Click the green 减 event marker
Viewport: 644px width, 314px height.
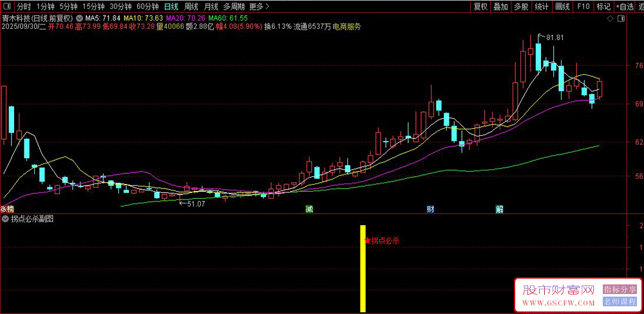tap(309, 209)
